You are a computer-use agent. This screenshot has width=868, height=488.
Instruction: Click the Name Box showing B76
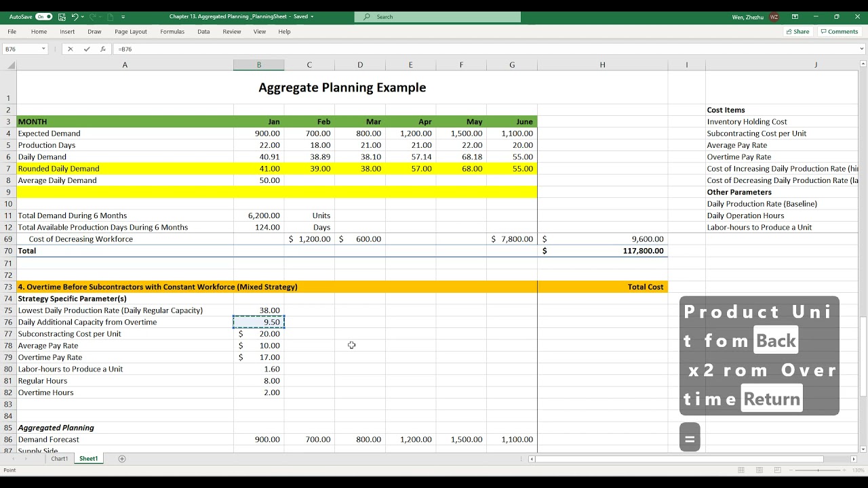tap(21, 49)
